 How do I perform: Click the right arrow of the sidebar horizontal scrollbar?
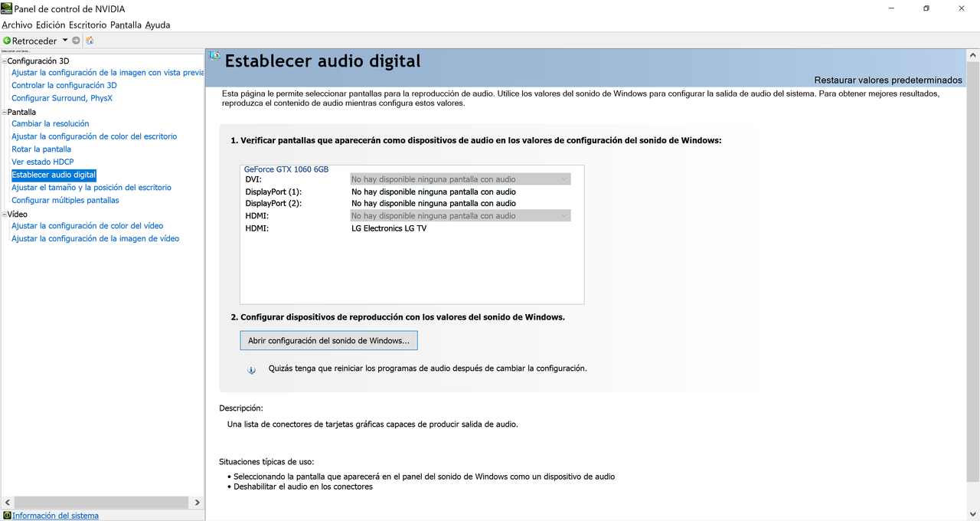pos(197,503)
